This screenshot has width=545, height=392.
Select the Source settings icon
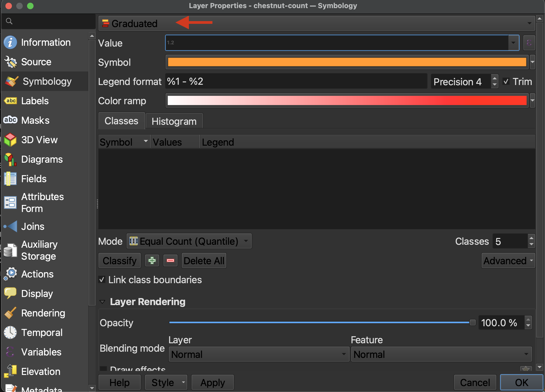click(x=10, y=62)
